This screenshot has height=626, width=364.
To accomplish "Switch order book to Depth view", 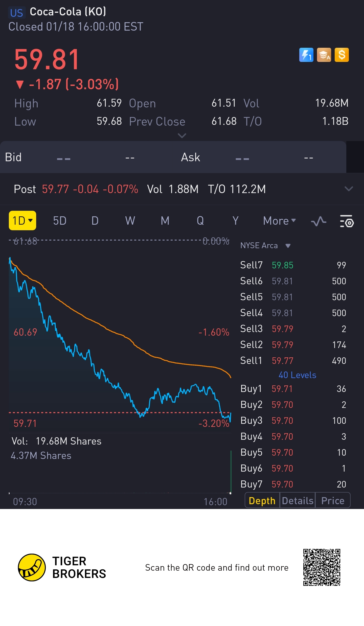I will tap(262, 500).
